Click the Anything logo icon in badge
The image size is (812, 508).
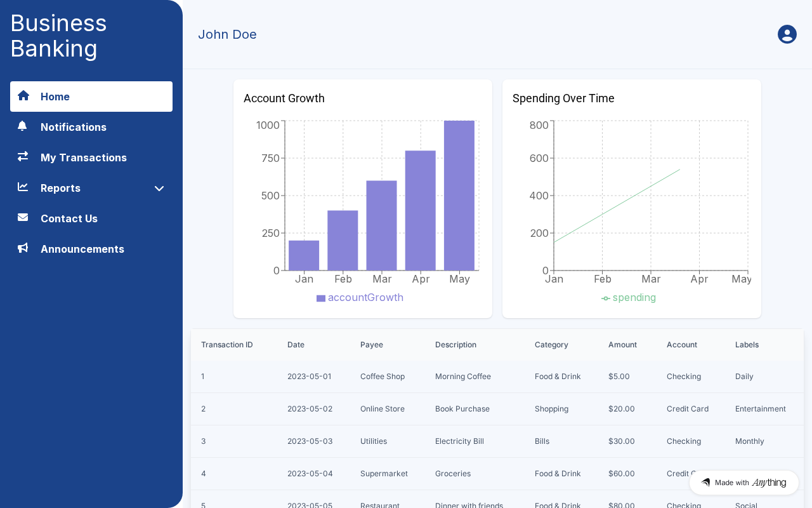705,483
